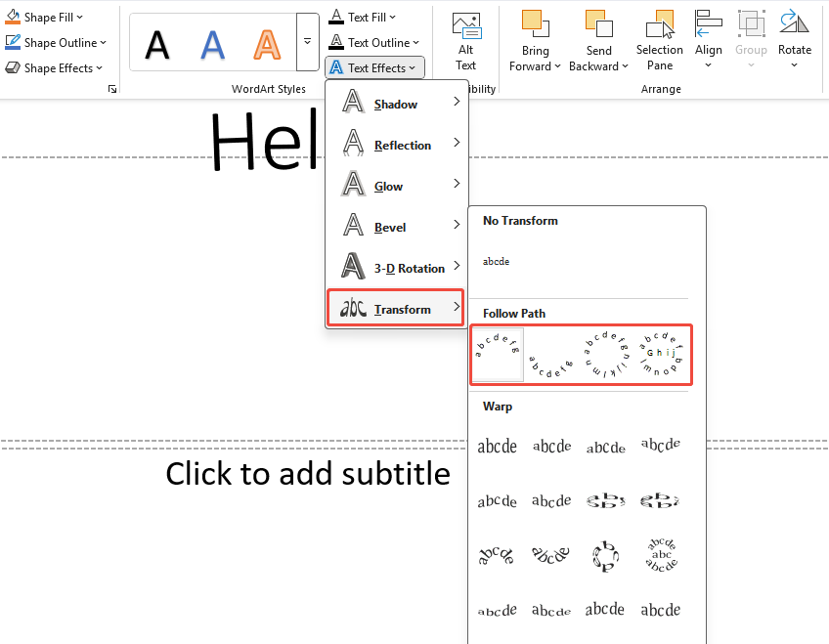
Task: Open the Transform submenu
Action: click(390, 308)
